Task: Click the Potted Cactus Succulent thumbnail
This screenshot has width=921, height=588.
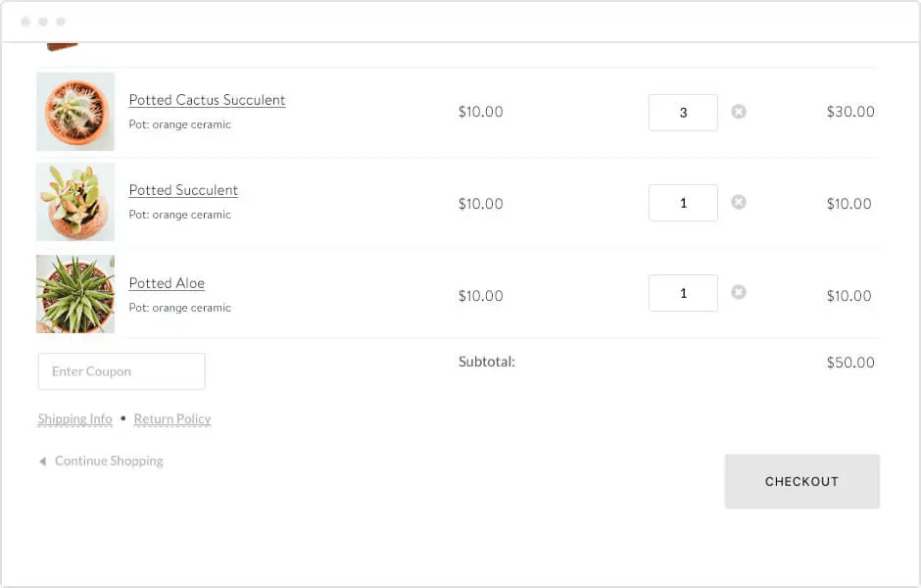Action: point(75,112)
